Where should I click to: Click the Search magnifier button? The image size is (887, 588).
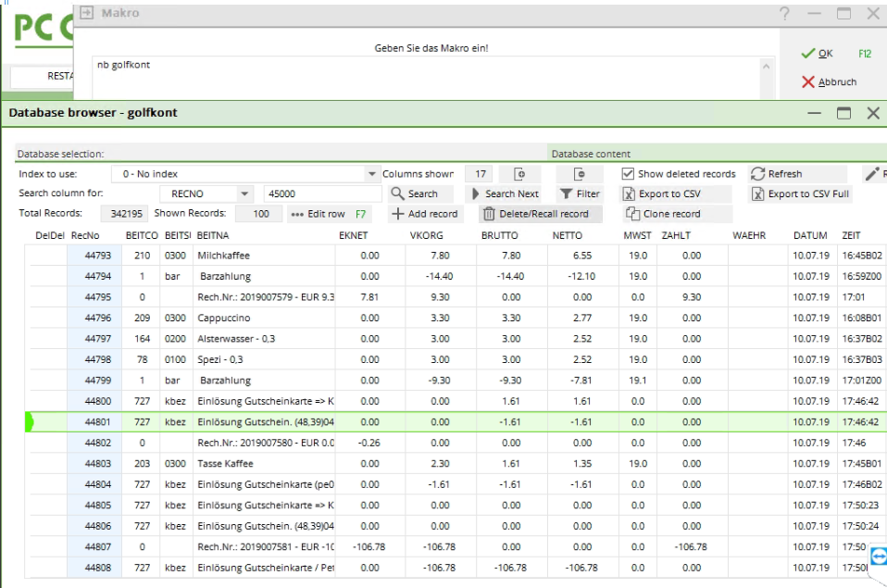click(414, 194)
